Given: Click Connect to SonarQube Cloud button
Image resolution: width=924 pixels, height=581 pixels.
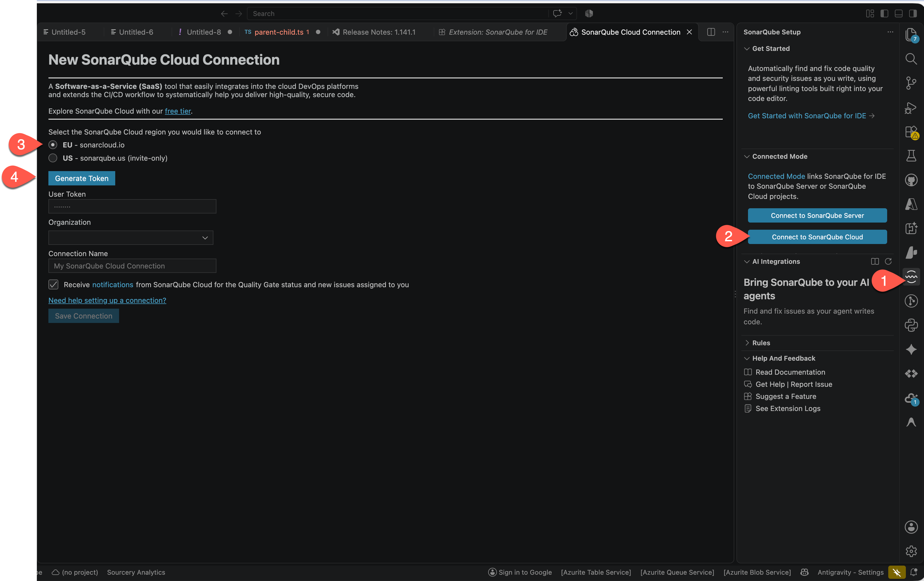Looking at the screenshot, I should point(817,237).
